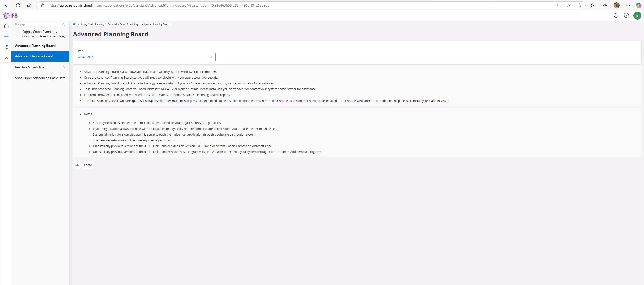Open the IFS notifications bell
Image resolution: width=644 pixels, height=285 pixels.
(616, 16)
